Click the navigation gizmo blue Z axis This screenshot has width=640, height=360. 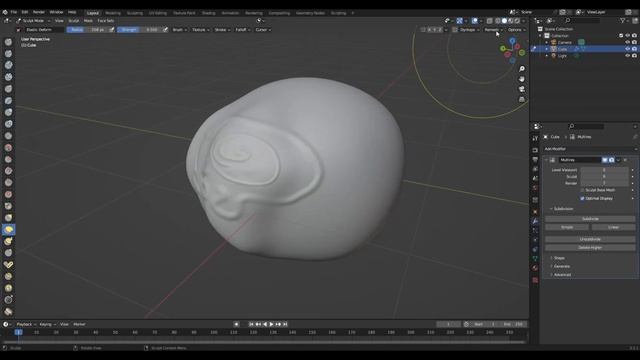tap(512, 41)
